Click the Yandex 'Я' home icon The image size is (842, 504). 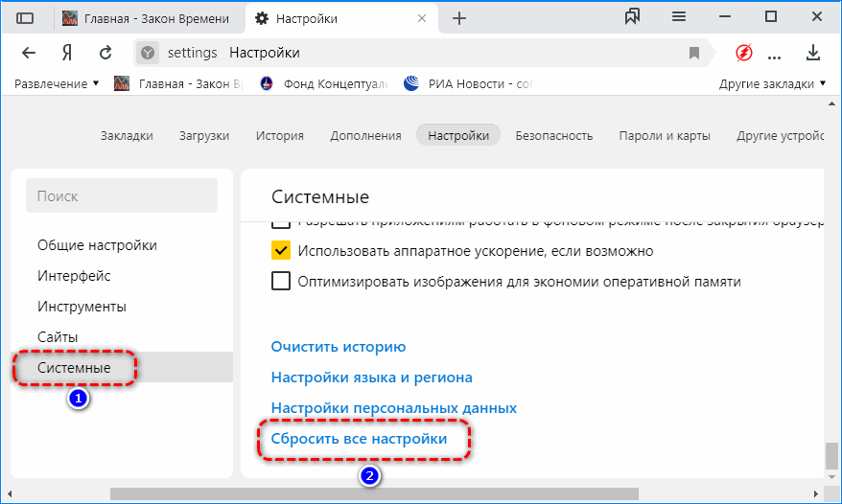[67, 53]
